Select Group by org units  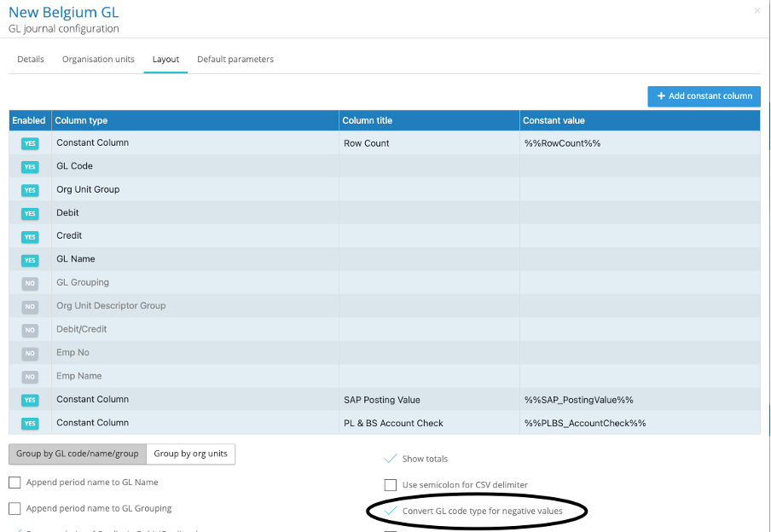click(x=190, y=454)
